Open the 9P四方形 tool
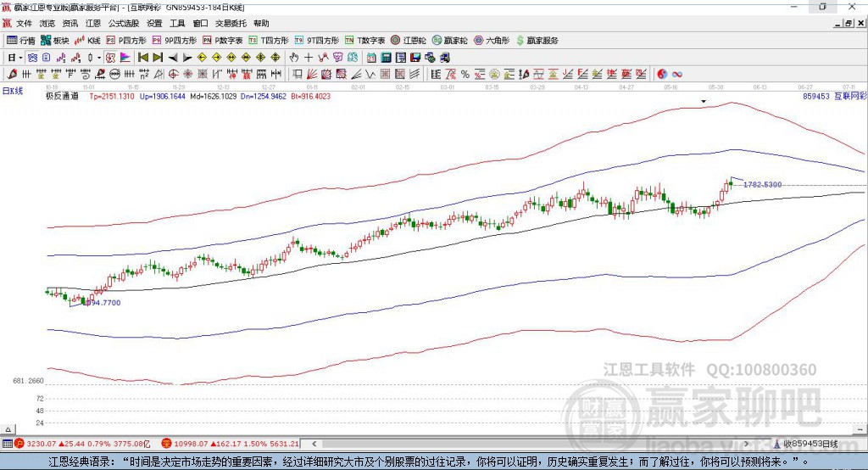Viewport: 868px width, 470px height. [174, 41]
